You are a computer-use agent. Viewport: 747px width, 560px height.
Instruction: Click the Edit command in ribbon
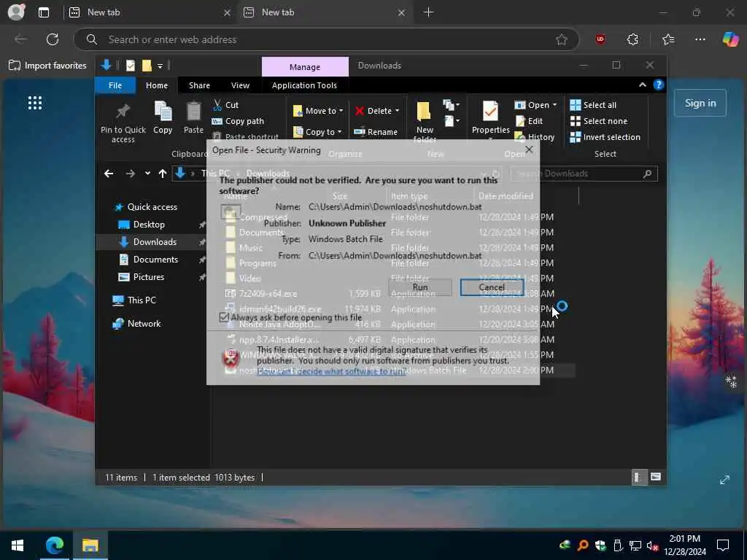529,121
